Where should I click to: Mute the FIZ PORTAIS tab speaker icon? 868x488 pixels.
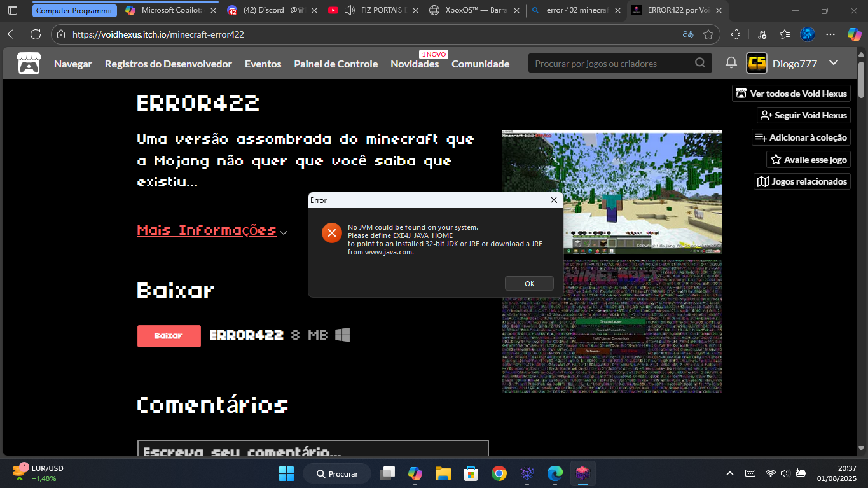(349, 10)
